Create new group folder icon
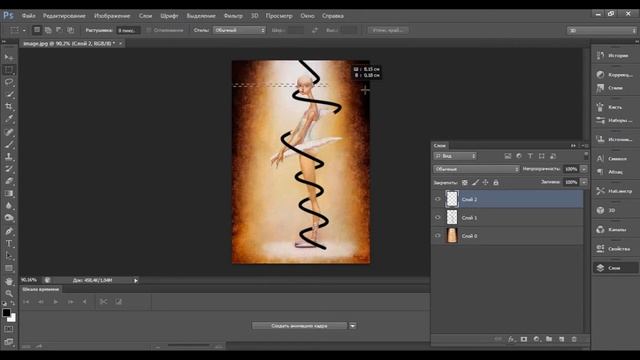The height and width of the screenshot is (360, 640). pyautogui.click(x=549, y=339)
